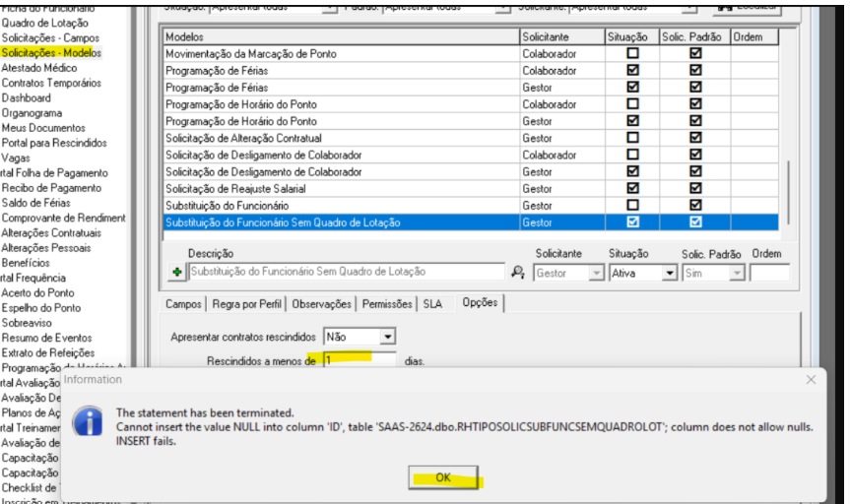Select the Permissões tab
This screenshot has height=504, width=850.
[387, 304]
